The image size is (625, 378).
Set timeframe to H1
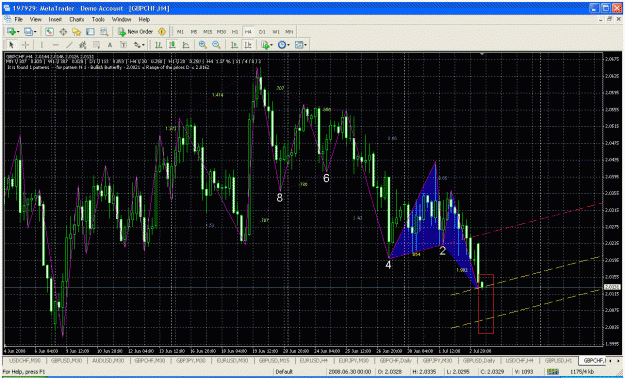click(235, 32)
